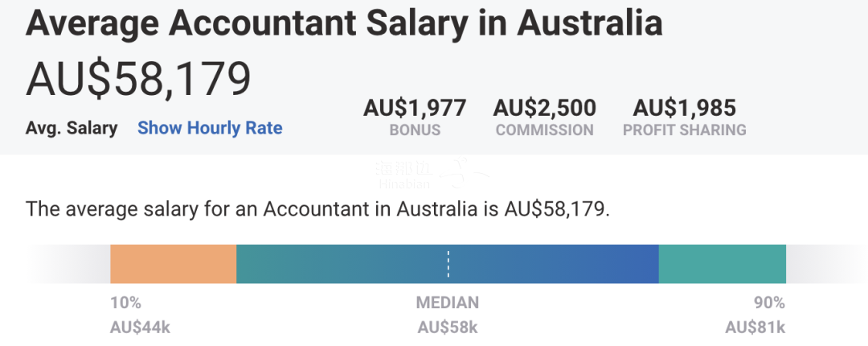The height and width of the screenshot is (346, 868).
Task: Click the AU$58k median value label
Action: tap(448, 327)
